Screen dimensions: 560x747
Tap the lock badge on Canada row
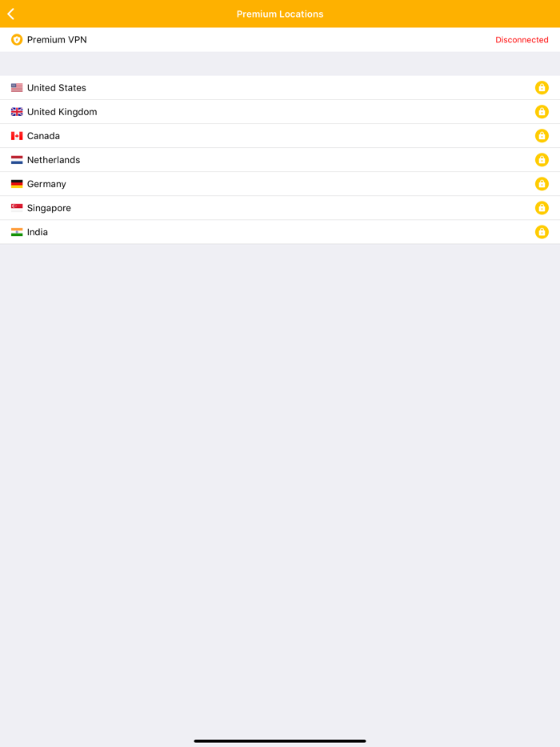pyautogui.click(x=542, y=136)
